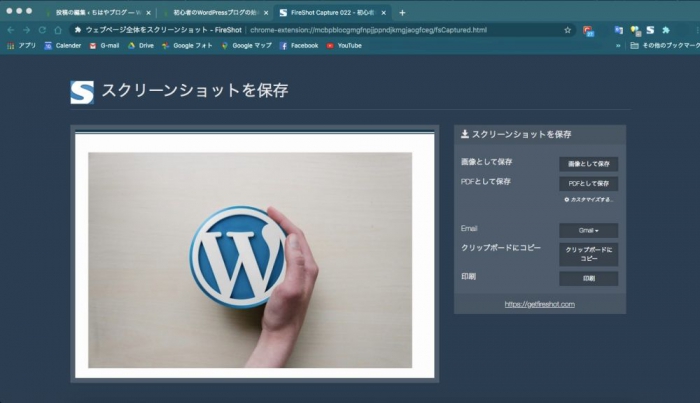Open the home page icon

[58, 30]
